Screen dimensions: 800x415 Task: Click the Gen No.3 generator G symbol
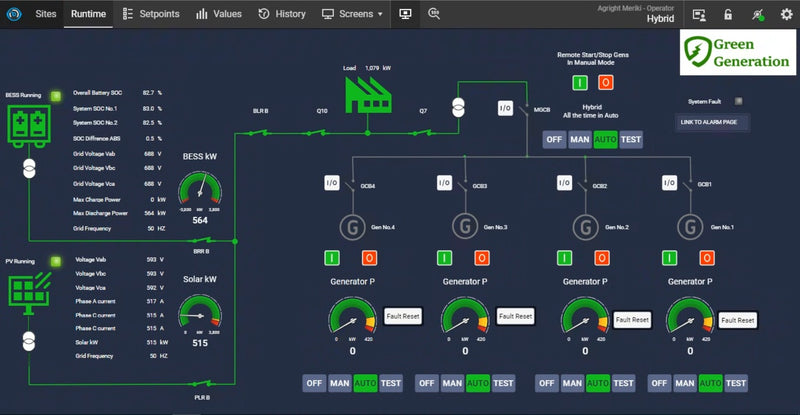coord(465,226)
